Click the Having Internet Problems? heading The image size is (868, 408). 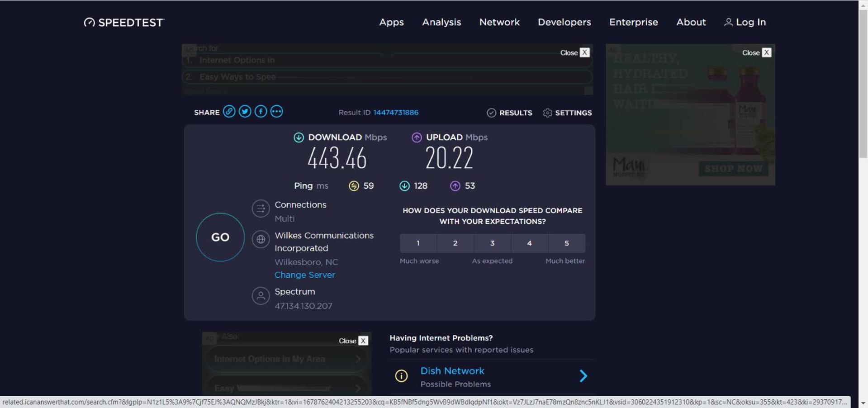pos(441,338)
